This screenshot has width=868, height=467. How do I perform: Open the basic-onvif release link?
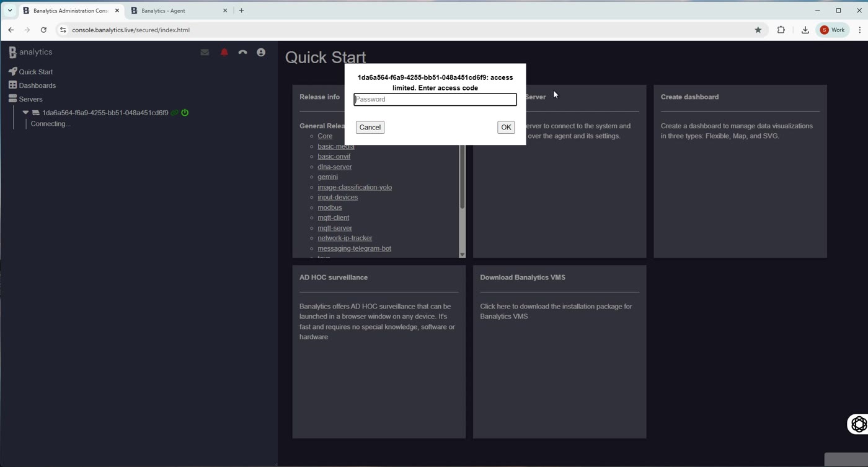coord(334,157)
